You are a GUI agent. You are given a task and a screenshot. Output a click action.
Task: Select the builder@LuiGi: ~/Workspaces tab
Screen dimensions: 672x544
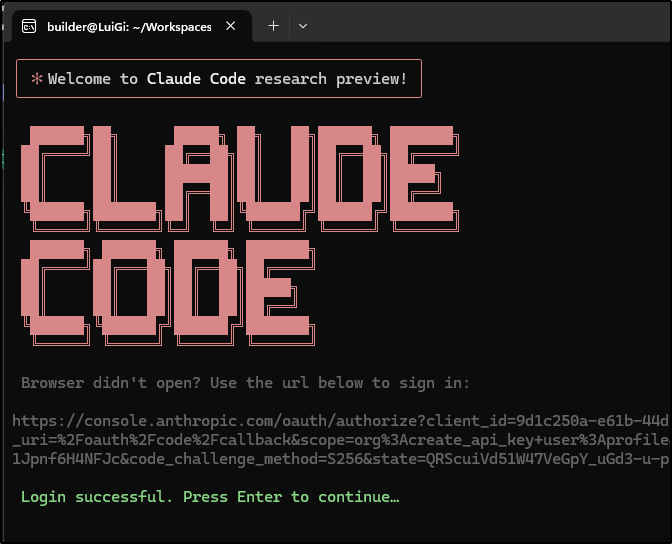click(x=132, y=27)
